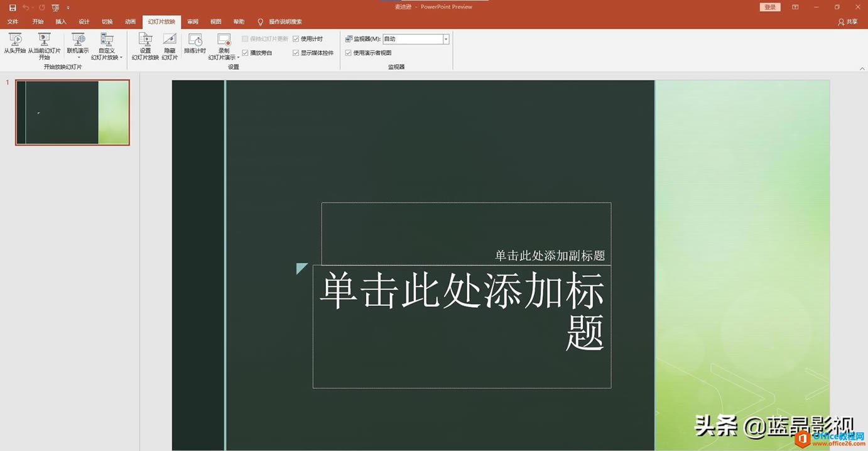
Task: Hide current slide with 隐藏幻灯片
Action: (x=169, y=45)
